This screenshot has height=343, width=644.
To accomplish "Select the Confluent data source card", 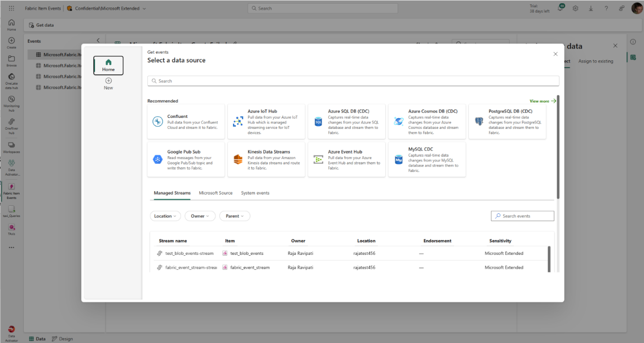I will point(186,122).
